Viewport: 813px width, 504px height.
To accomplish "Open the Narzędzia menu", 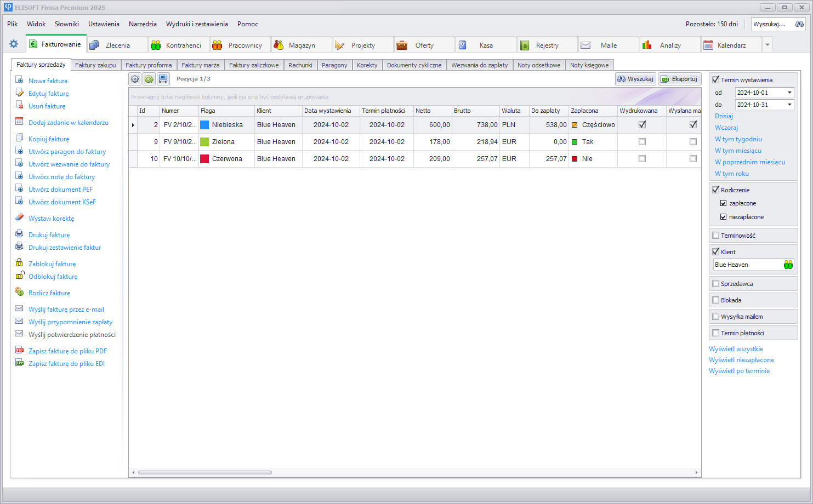I will (x=143, y=24).
